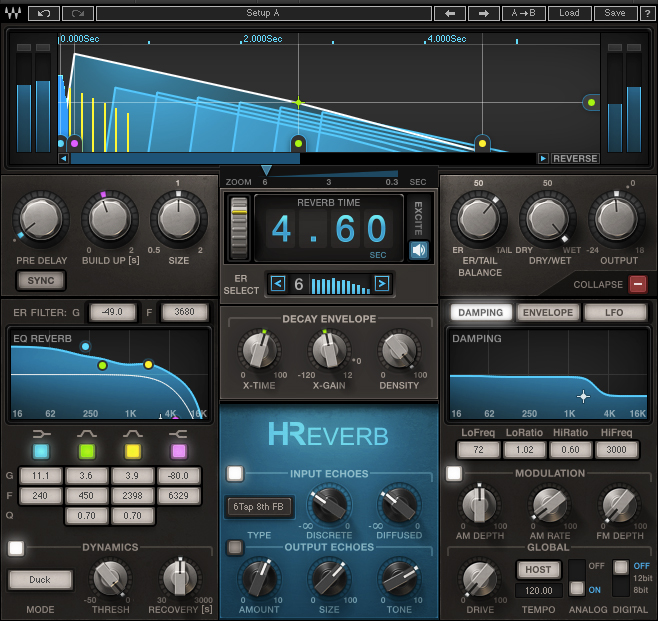Go to next preset with right arrow
The height and width of the screenshot is (621, 658).
(x=484, y=13)
